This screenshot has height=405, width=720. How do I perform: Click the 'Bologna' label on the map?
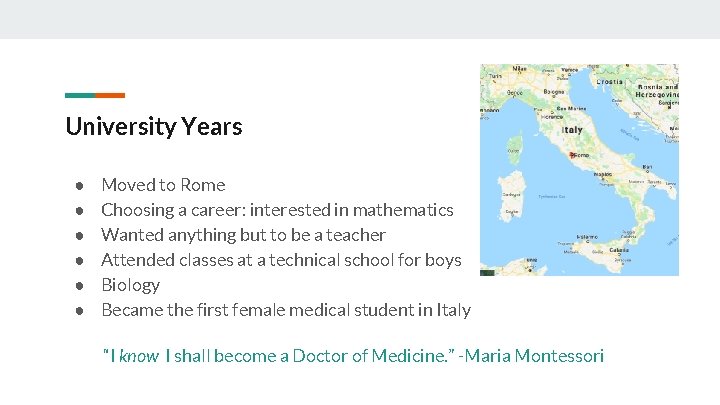(553, 91)
